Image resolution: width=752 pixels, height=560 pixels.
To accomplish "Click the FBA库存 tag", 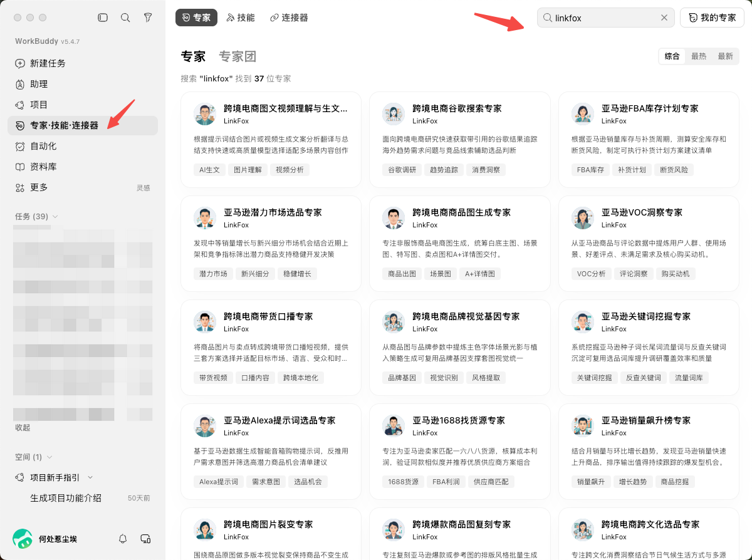I will 591,170.
